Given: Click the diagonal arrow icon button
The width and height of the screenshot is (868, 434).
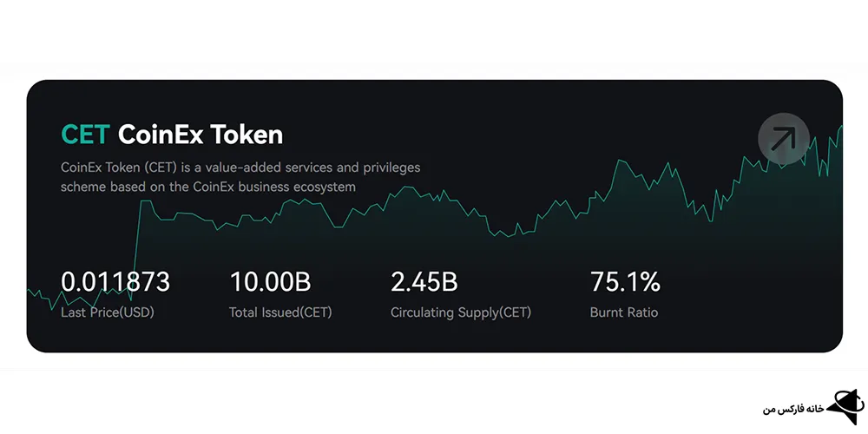Looking at the screenshot, I should point(783,139).
